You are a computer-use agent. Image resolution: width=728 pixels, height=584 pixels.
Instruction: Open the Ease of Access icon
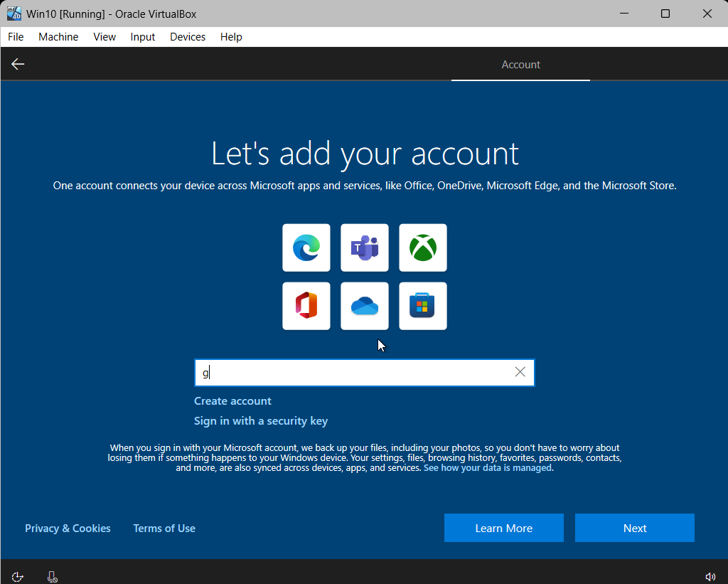point(17,577)
